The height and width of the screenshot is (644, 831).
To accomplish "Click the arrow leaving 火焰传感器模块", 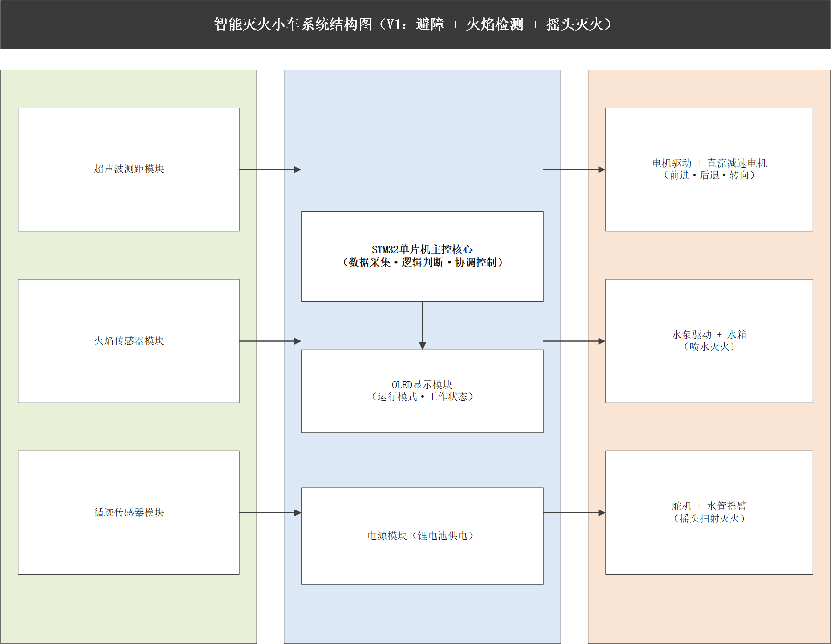I will point(270,341).
